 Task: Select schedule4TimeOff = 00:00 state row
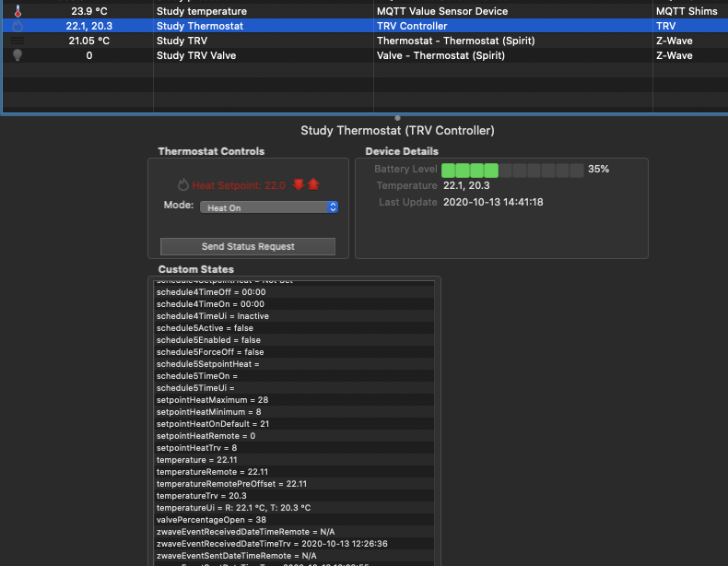(294, 292)
